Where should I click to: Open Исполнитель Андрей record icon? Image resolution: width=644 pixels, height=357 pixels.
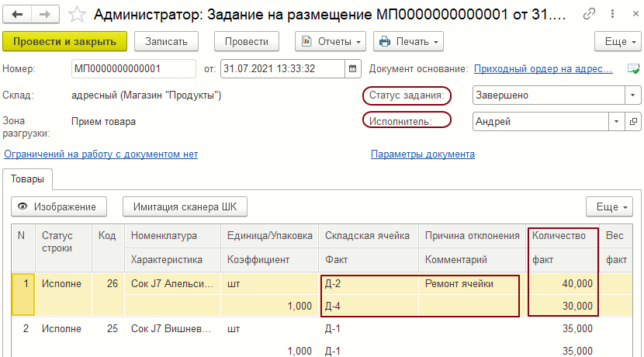633,122
